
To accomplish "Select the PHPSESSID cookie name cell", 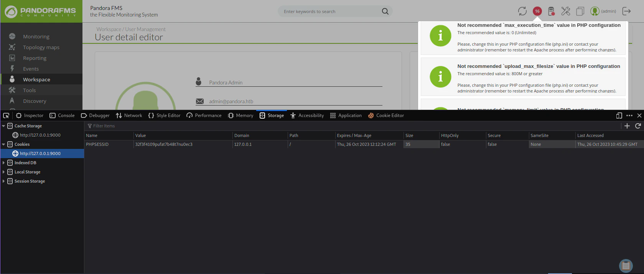I will pyautogui.click(x=109, y=144).
